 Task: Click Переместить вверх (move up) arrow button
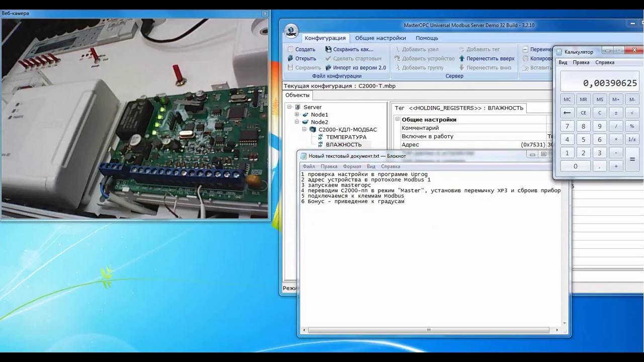tap(487, 58)
